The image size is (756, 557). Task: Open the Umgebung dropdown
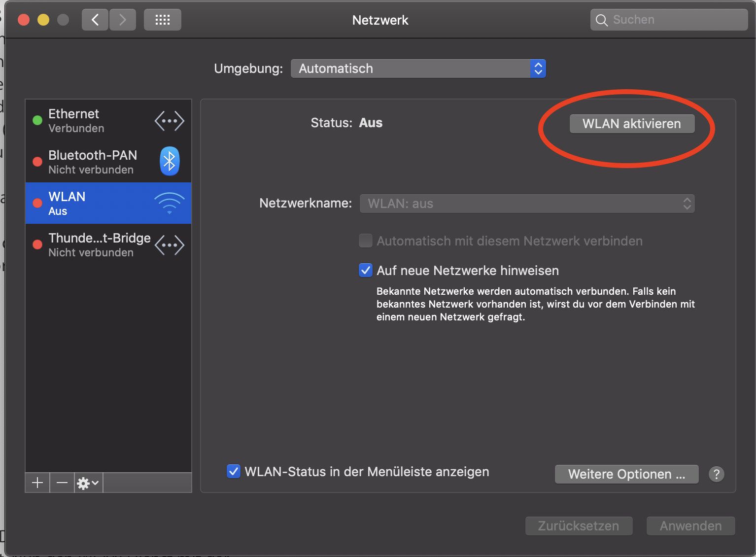pos(418,69)
